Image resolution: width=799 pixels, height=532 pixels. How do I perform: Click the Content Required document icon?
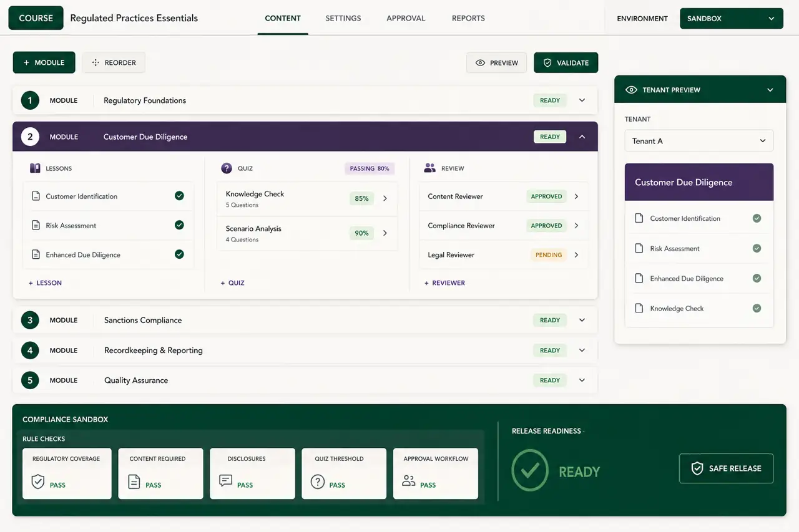point(134,481)
